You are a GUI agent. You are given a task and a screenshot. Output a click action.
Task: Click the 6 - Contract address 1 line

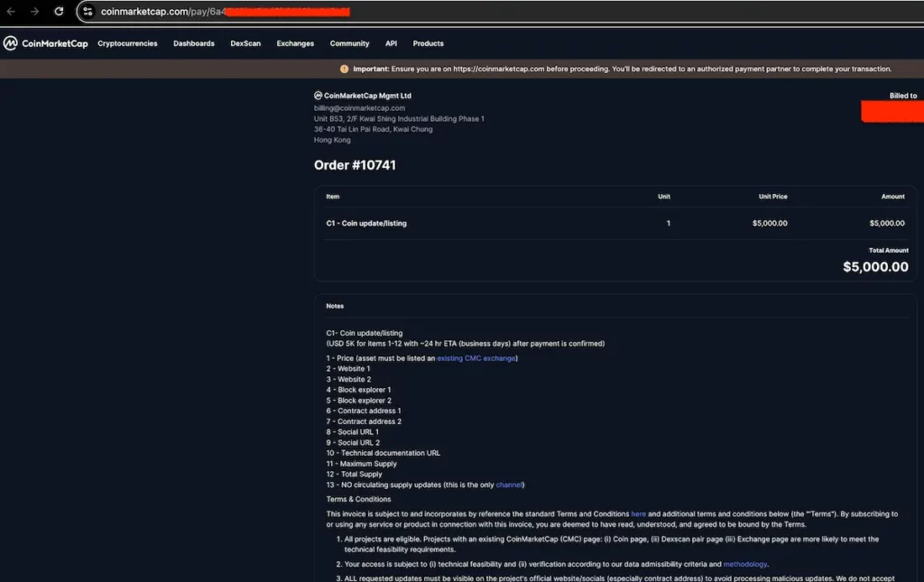tap(364, 411)
